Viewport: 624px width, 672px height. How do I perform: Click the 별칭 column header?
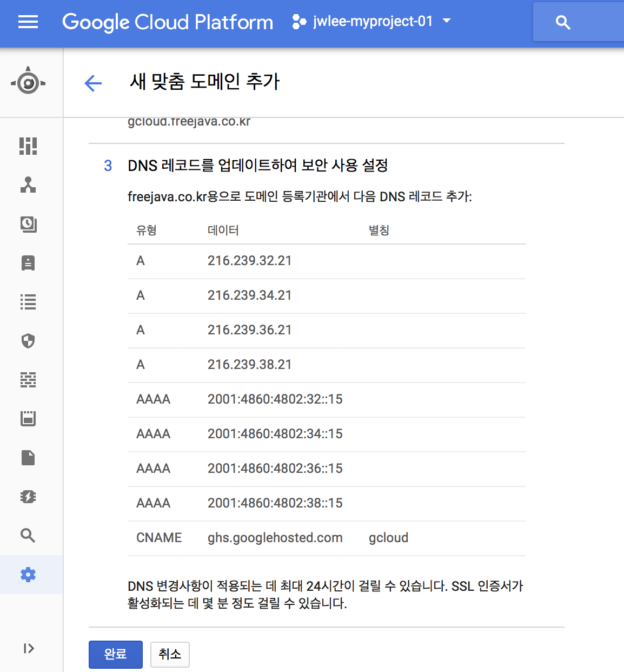pos(379,230)
